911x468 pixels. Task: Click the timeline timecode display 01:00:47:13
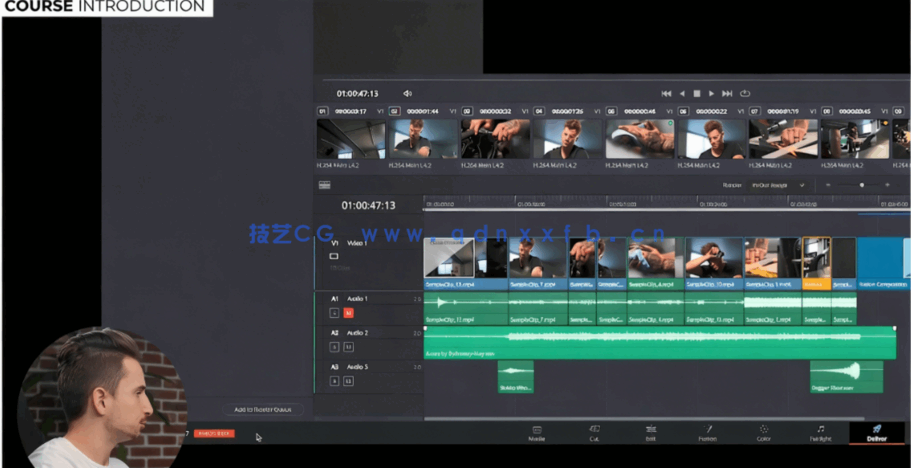(x=368, y=206)
